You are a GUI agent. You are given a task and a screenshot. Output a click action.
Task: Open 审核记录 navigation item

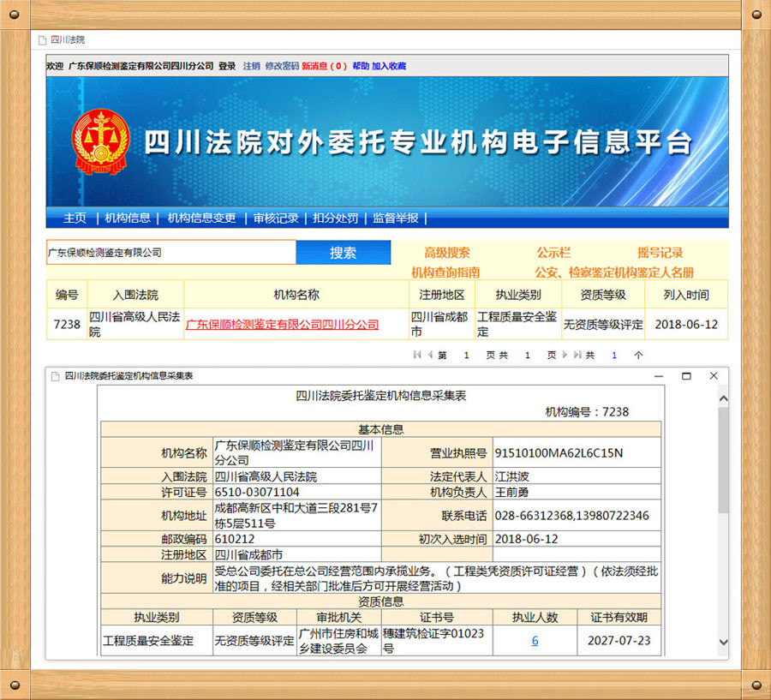(x=276, y=218)
